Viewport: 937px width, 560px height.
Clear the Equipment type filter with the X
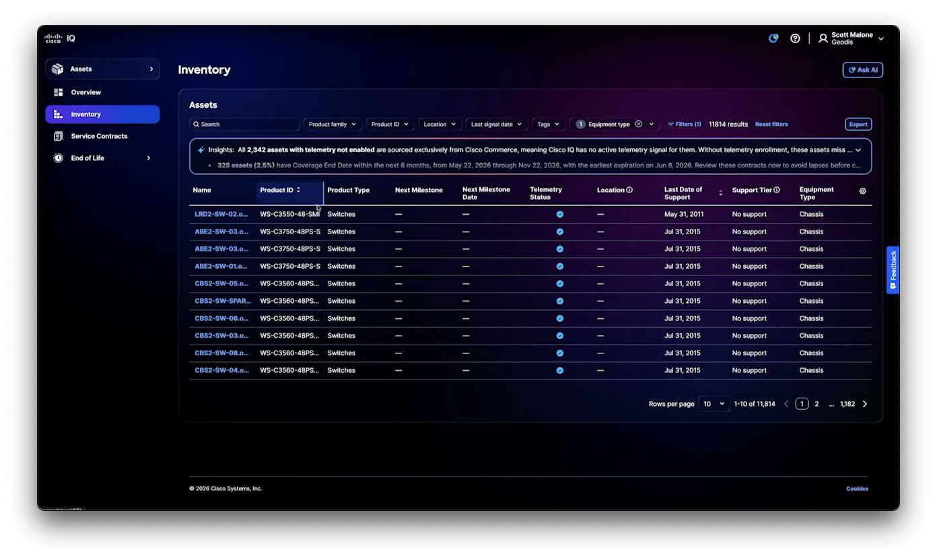tap(638, 124)
